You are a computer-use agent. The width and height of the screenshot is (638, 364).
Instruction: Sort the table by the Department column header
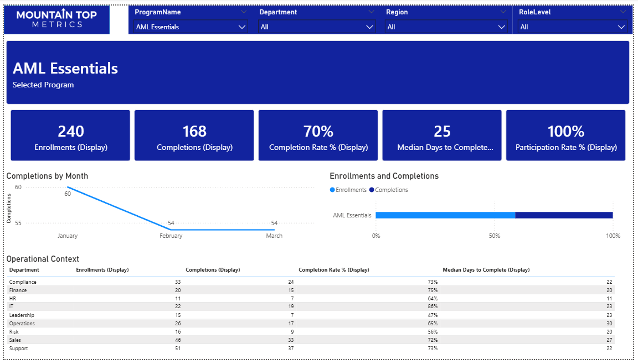[24, 270]
